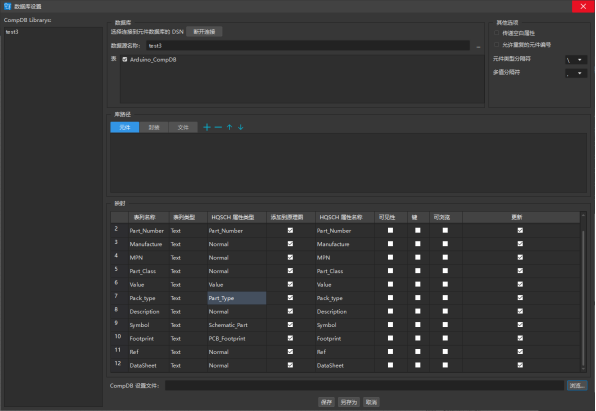This screenshot has height=411, width=596.
Task: Click the MPN table column name cell
Action: click(149, 258)
